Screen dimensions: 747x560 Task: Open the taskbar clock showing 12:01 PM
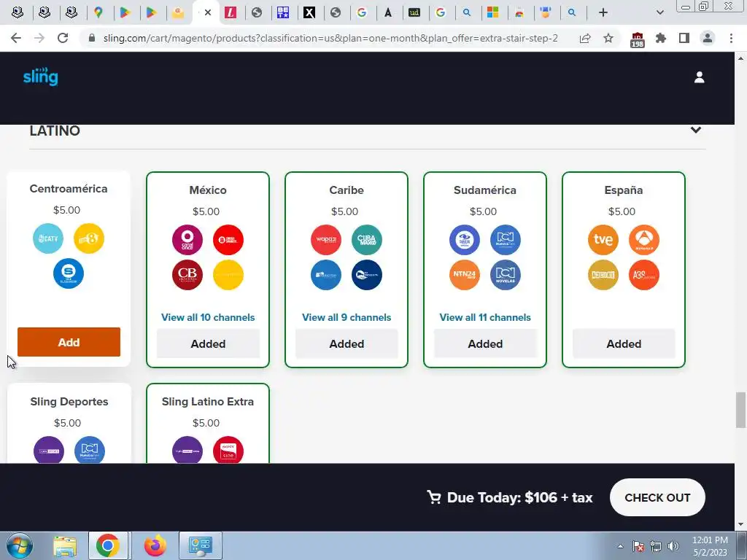pos(710,546)
